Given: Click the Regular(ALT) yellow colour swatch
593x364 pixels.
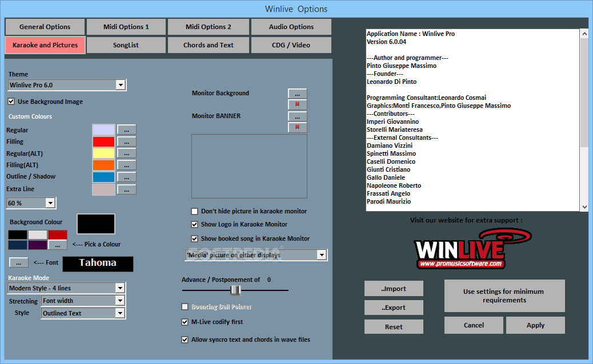Looking at the screenshot, I should (103, 153).
